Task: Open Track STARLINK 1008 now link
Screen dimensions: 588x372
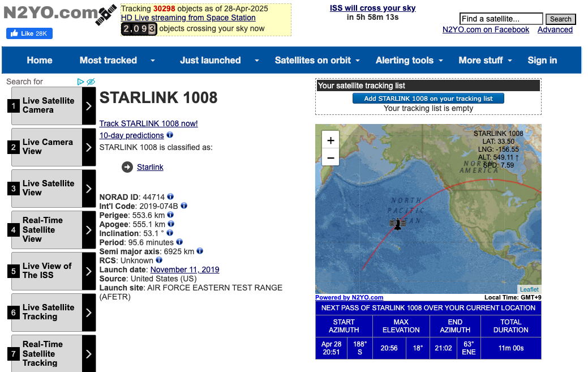Action: (x=148, y=123)
